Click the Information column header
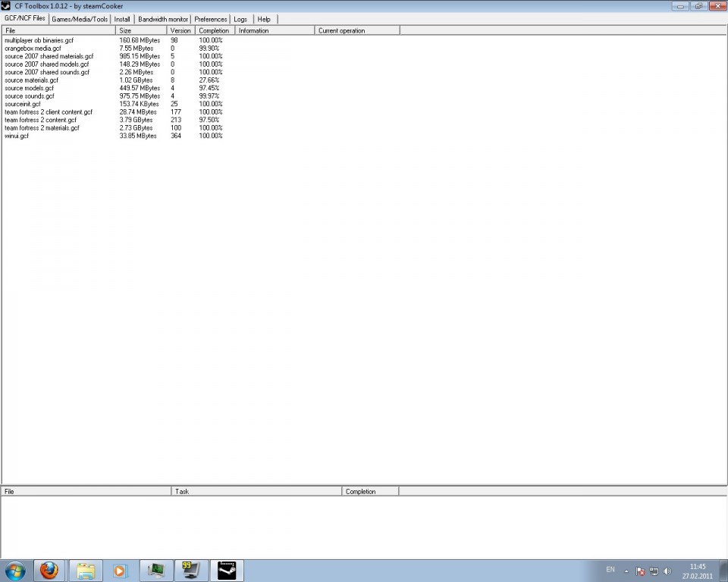728x582 pixels. coord(275,30)
